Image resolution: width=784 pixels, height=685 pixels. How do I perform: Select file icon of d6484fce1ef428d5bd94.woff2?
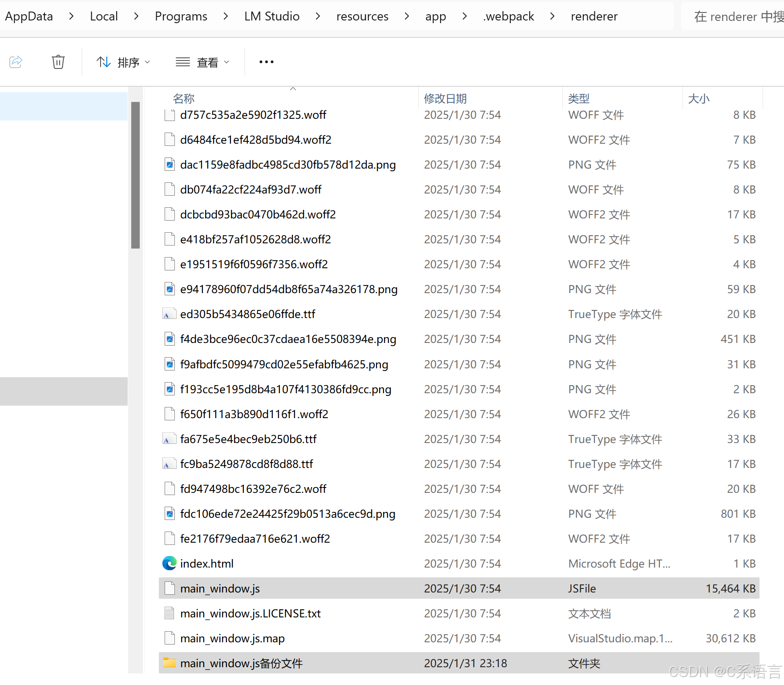click(x=170, y=140)
